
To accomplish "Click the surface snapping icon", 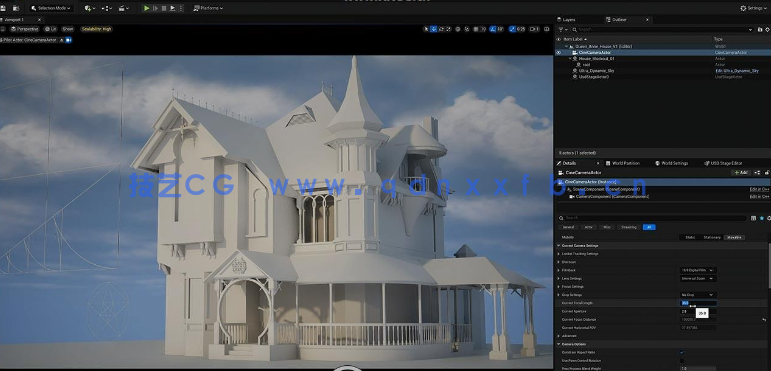I will [x=467, y=29].
